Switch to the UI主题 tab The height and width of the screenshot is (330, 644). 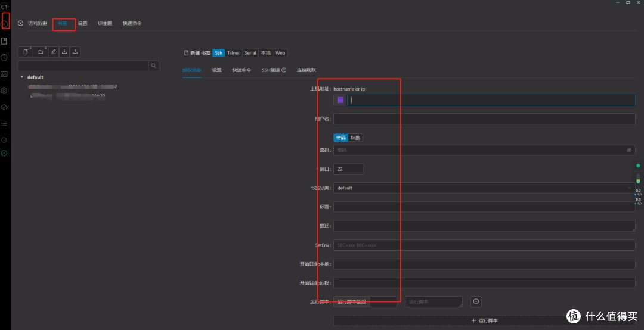(105, 23)
